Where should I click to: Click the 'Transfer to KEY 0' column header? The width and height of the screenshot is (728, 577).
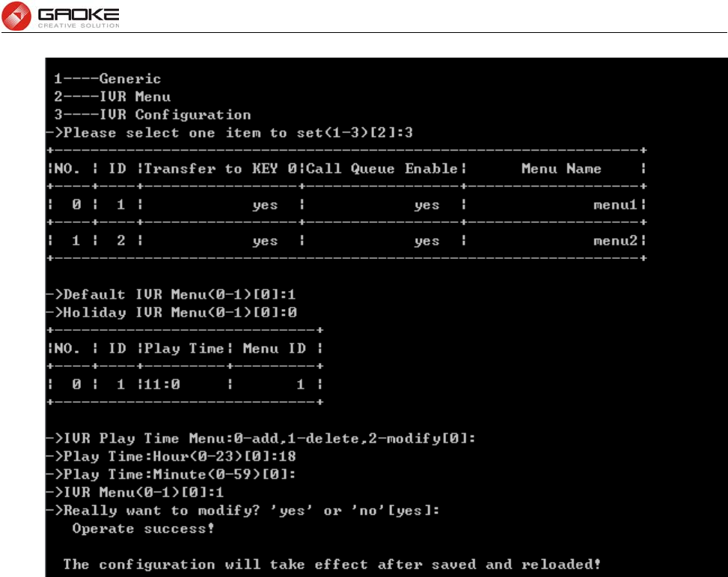[221, 168]
